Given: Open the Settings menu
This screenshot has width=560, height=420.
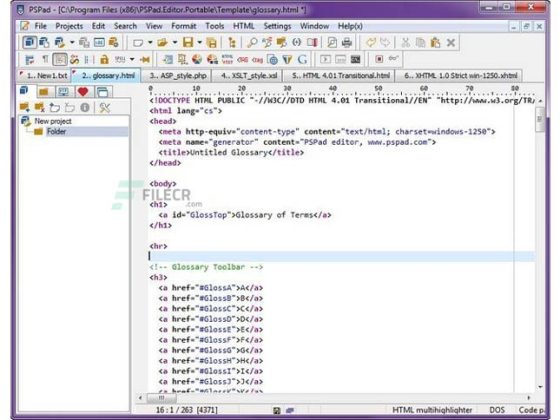Looking at the screenshot, I should coord(277,26).
